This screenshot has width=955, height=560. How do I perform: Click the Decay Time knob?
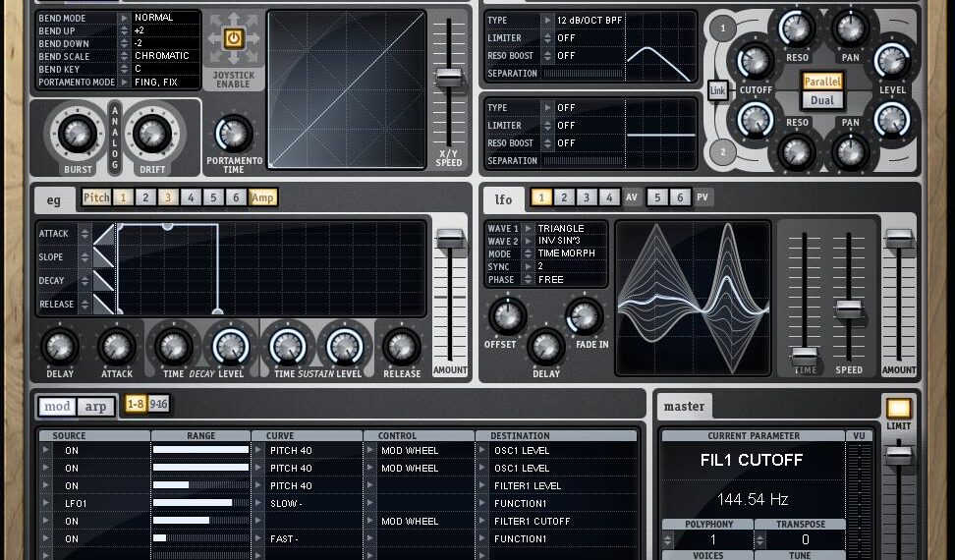click(174, 347)
